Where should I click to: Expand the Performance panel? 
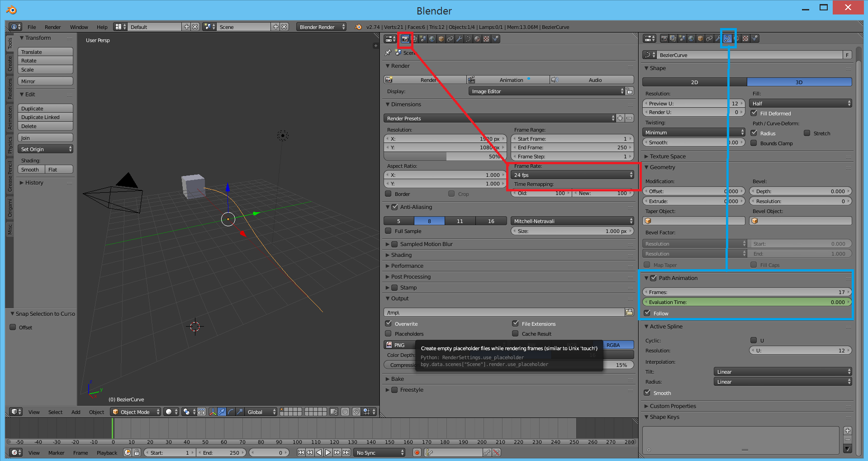point(407,266)
